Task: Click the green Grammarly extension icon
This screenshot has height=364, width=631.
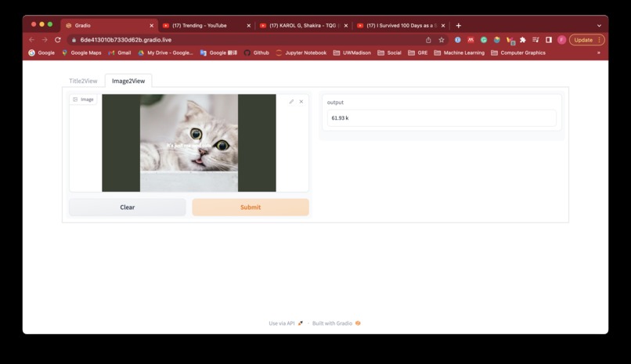Action: click(x=484, y=40)
